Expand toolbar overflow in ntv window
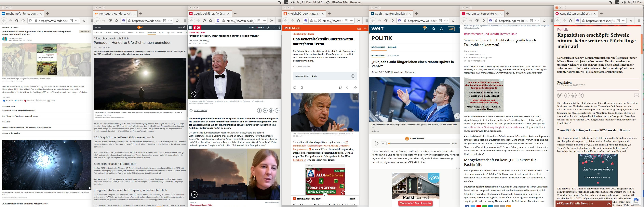 click(272, 21)
